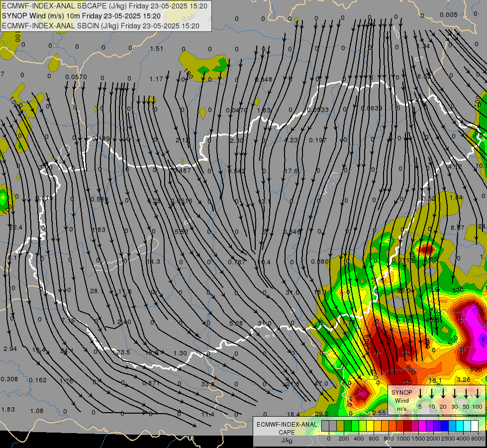Image resolution: width=487 pixels, height=448 pixels.
Task: Click the 17.6 value on the map
Action: [x=291, y=171]
